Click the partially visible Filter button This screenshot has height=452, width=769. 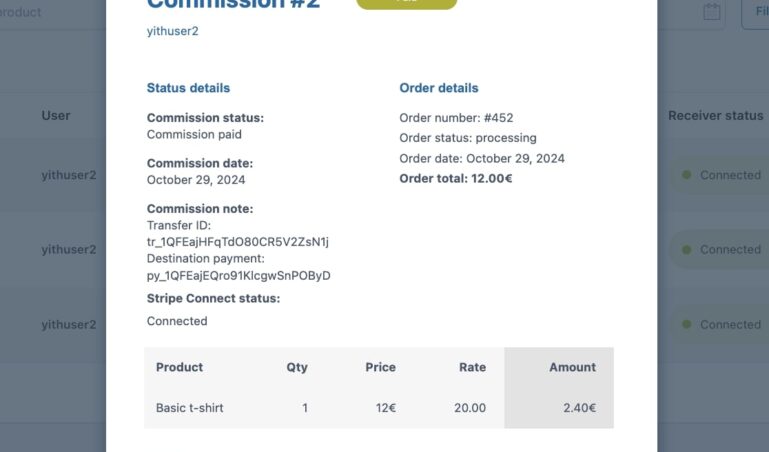click(756, 12)
